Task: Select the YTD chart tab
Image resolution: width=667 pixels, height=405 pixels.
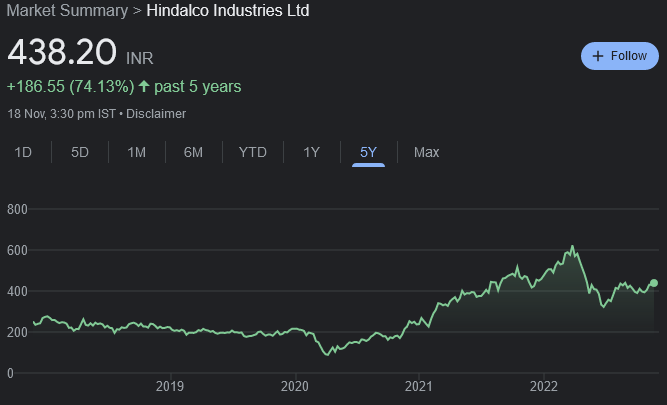Action: coord(252,152)
